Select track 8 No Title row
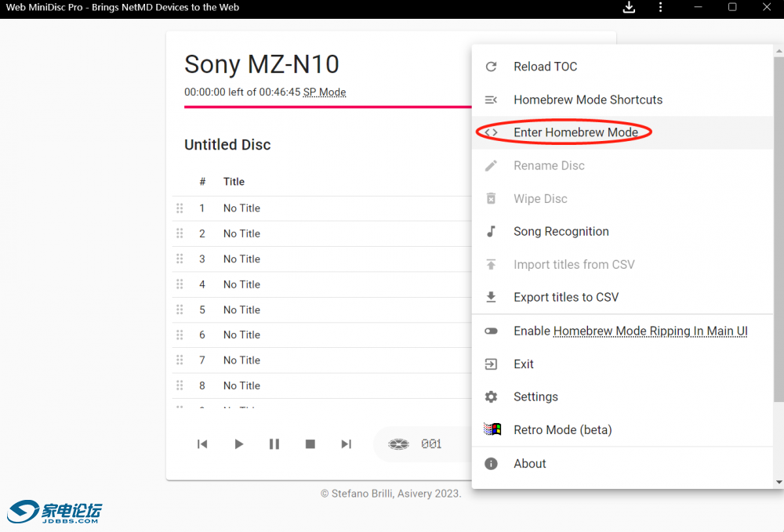 click(x=321, y=385)
